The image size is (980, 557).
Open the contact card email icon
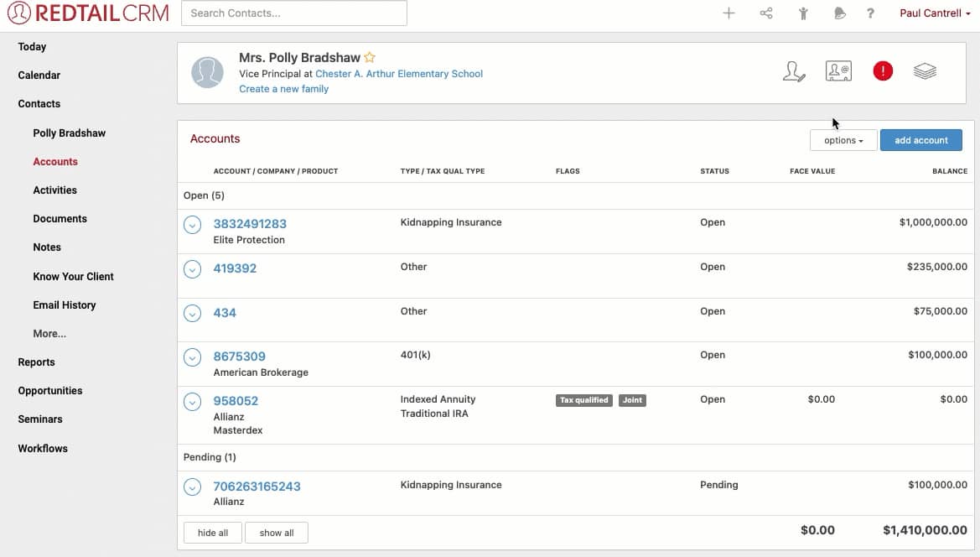pos(838,71)
